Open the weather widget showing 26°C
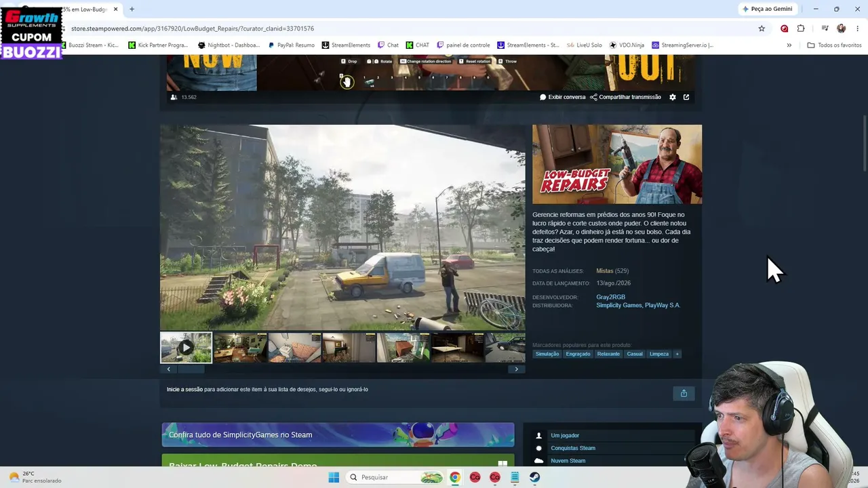This screenshot has height=488, width=868. (34, 477)
